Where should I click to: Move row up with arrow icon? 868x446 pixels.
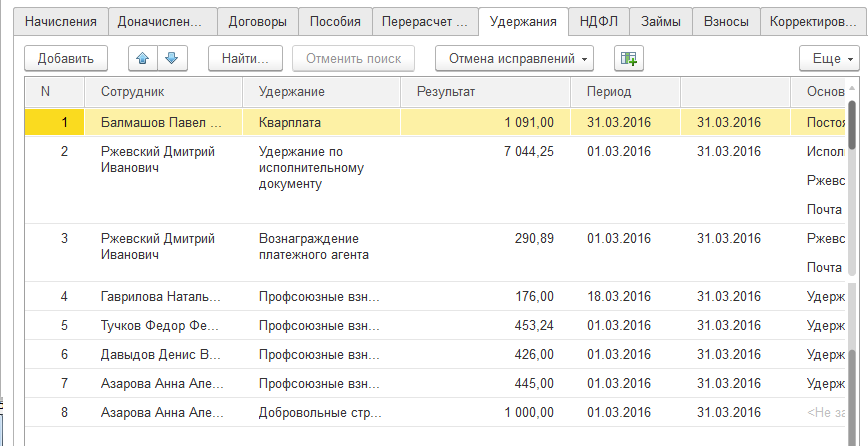click(x=141, y=59)
